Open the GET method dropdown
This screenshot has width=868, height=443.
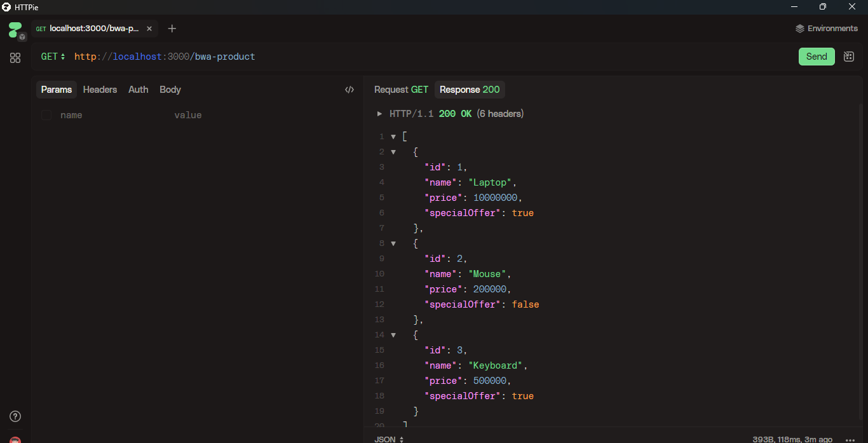[x=53, y=56]
